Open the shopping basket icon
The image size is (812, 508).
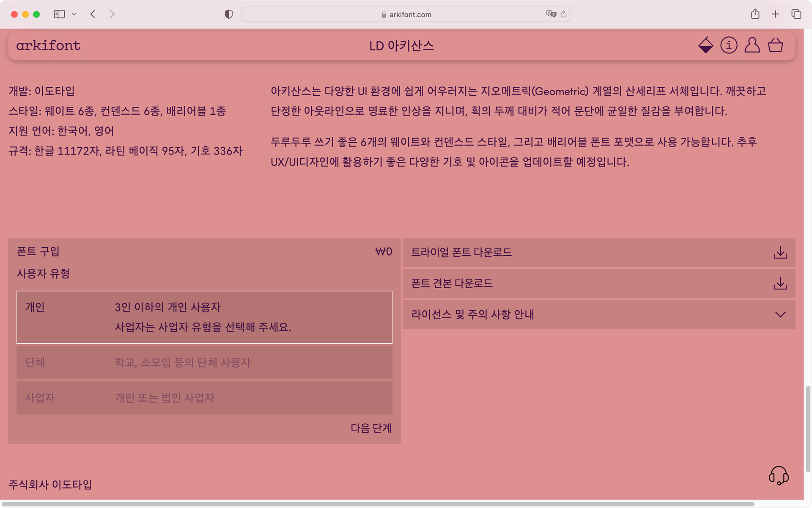point(776,45)
